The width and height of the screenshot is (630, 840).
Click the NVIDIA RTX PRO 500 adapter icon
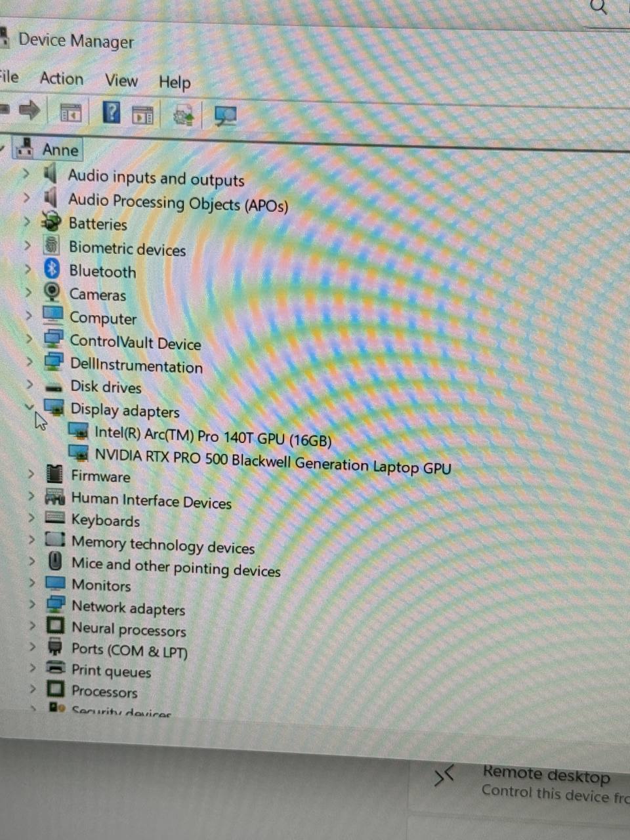79,453
